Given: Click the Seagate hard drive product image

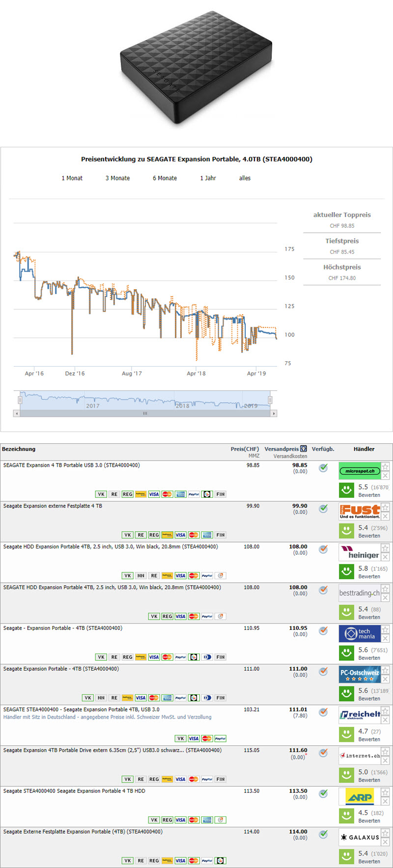Looking at the screenshot, I should (196, 66).
